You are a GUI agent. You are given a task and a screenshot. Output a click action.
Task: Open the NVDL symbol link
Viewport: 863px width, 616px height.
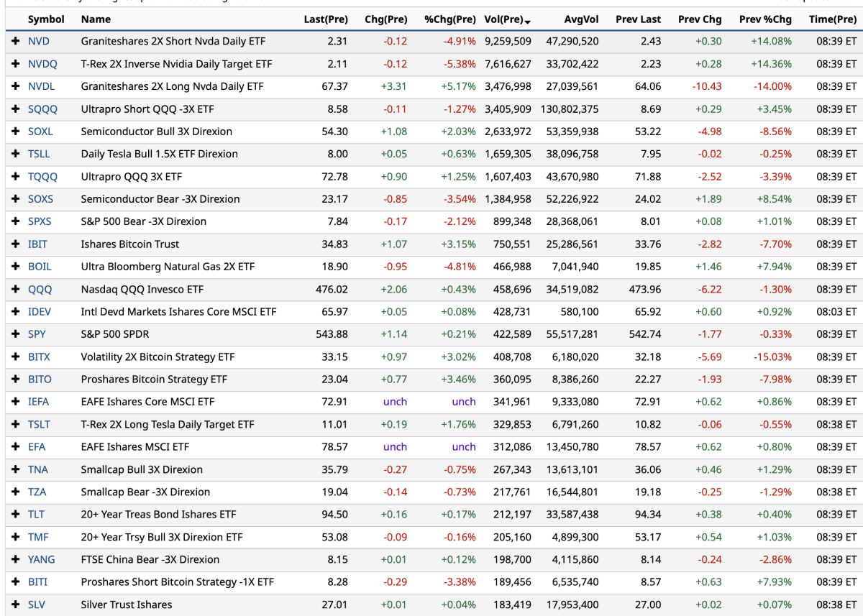pyautogui.click(x=41, y=86)
